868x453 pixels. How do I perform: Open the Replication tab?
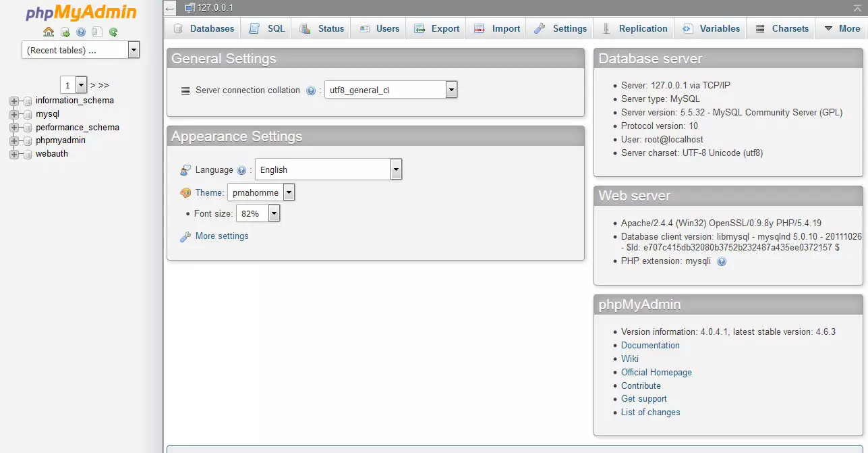(634, 28)
